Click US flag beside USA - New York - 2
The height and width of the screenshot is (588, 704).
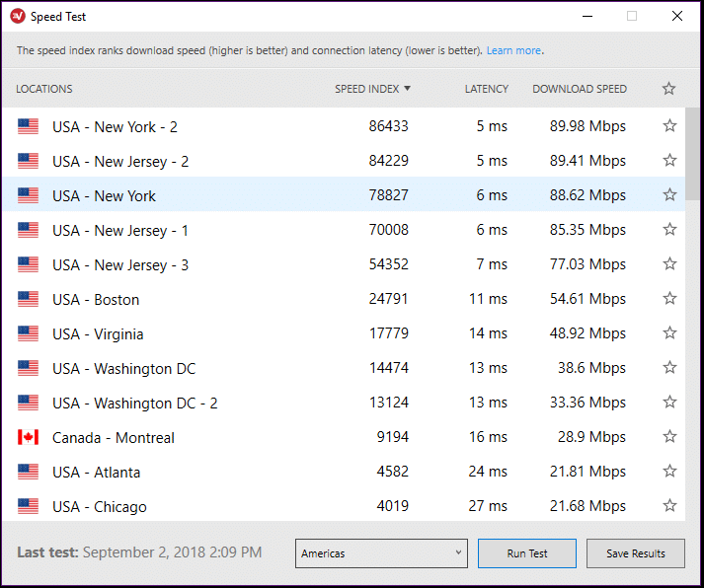[x=28, y=126]
